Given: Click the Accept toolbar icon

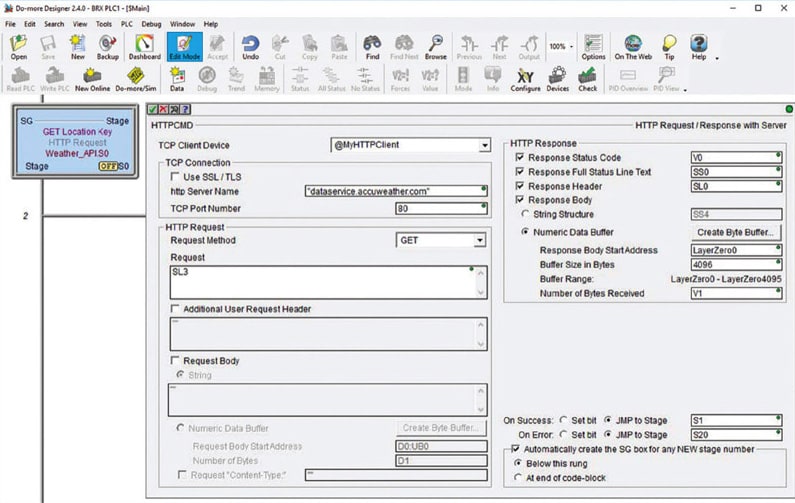Looking at the screenshot, I should pos(218,47).
